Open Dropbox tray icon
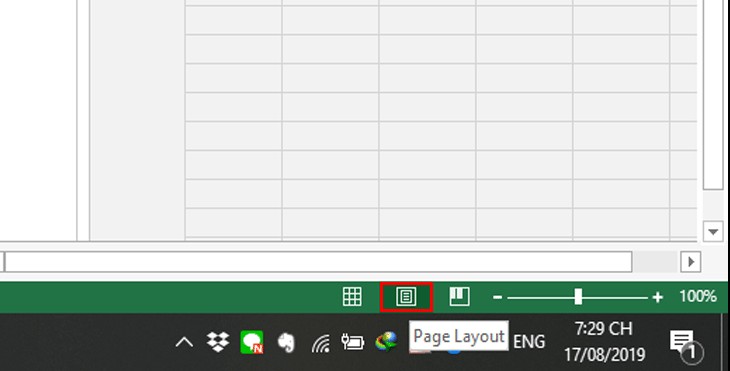Viewport: 730px width, 371px height. point(218,342)
